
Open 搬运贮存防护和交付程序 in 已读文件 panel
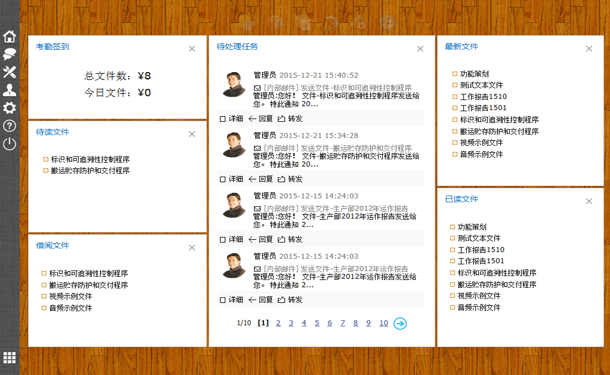pos(497,284)
